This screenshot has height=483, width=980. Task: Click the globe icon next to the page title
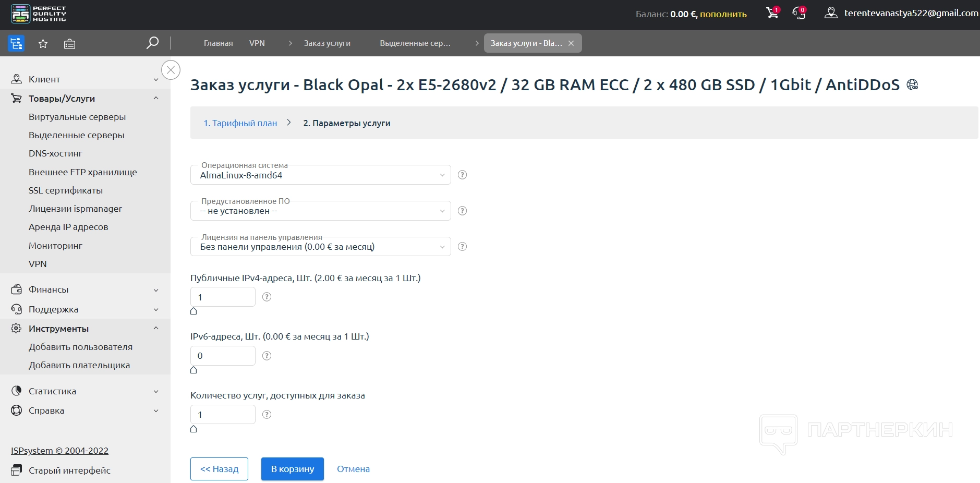912,84
